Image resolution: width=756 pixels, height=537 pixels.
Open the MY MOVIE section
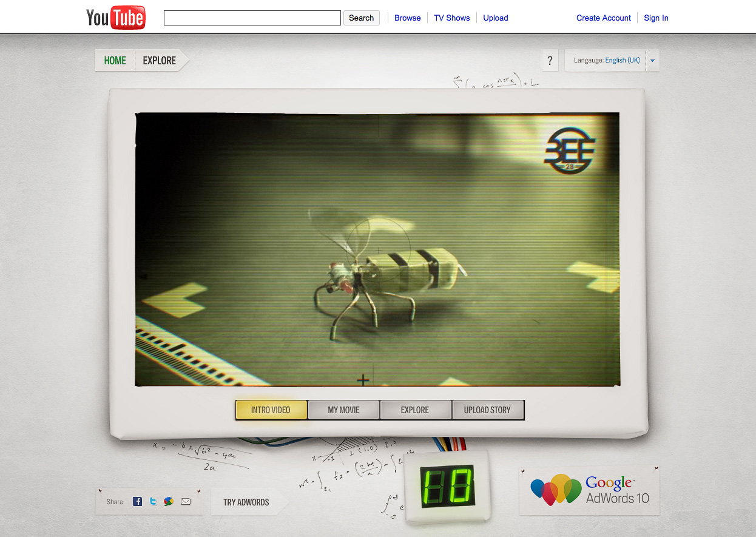point(344,410)
